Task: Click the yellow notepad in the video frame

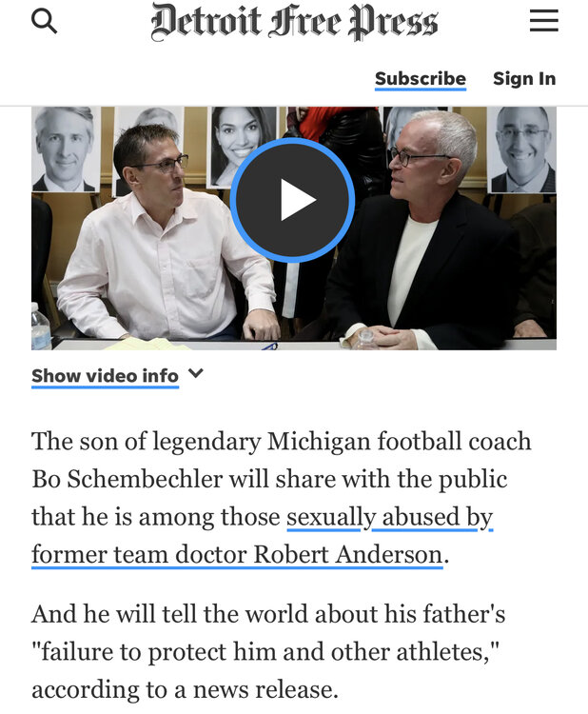Action: coord(146,345)
